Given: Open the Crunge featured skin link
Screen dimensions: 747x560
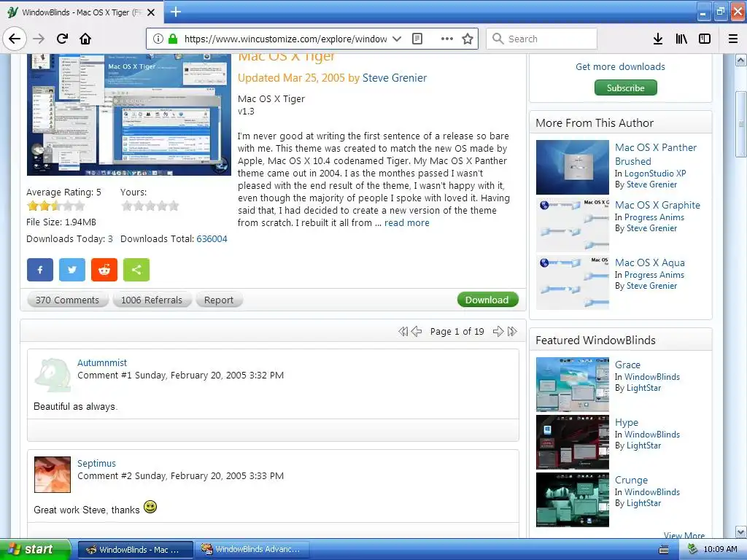Looking at the screenshot, I should [631, 480].
